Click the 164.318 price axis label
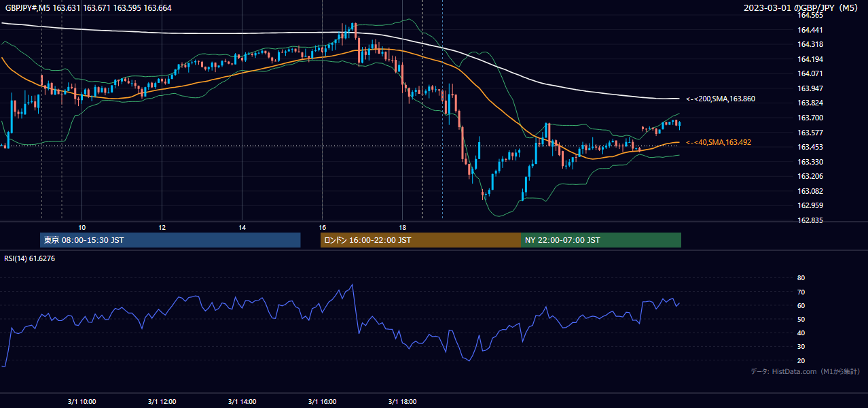Viewport: 868px width, 408px height. (x=810, y=44)
